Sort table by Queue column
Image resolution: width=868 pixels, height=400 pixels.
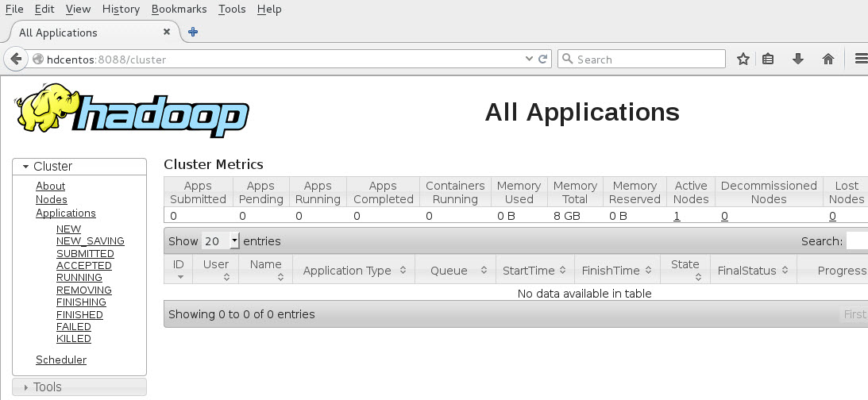click(x=456, y=269)
